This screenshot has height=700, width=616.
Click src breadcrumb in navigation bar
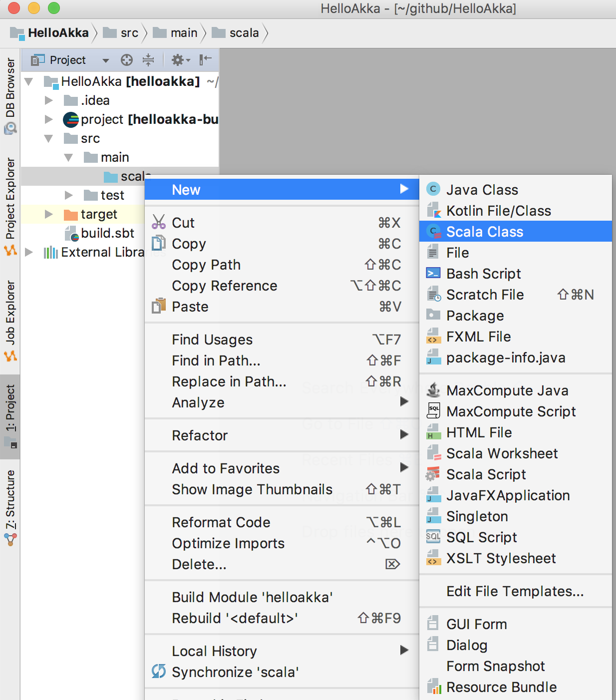coord(121,33)
